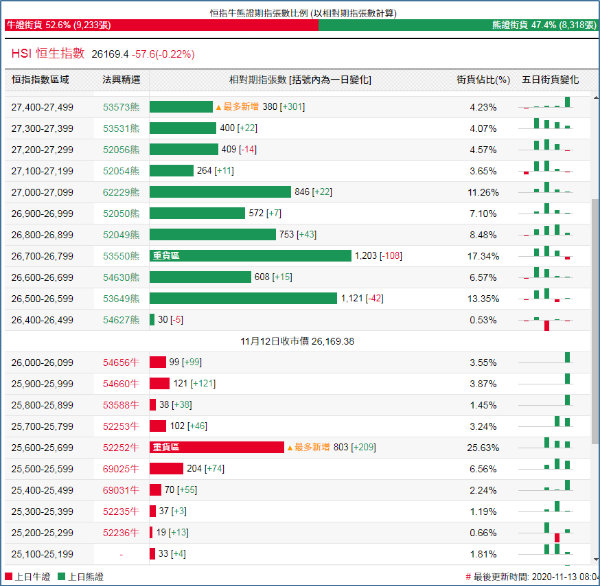Click the green 上日熊證 legend square
600x586 pixels.
61,576
